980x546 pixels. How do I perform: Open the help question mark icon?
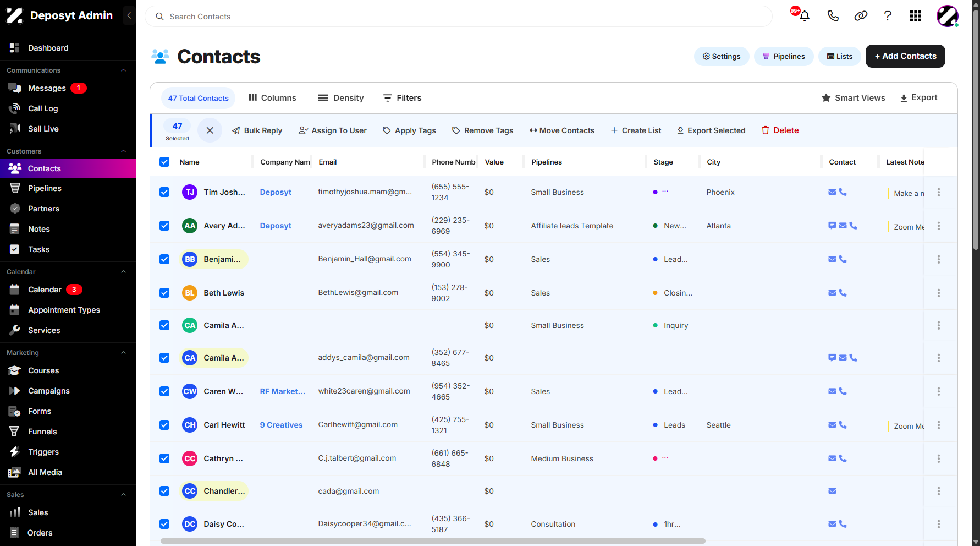click(888, 16)
